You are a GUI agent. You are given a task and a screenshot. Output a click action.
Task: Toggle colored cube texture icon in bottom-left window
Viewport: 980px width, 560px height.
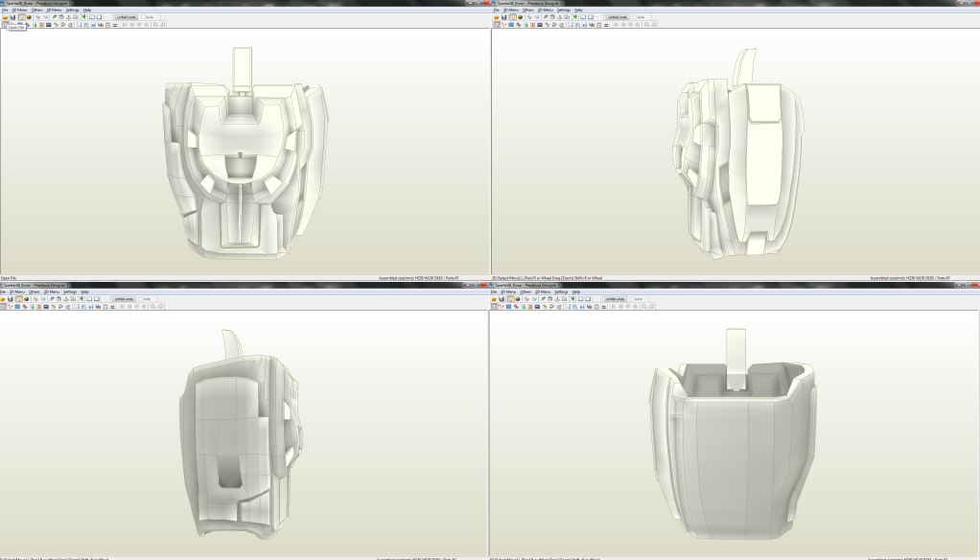(26, 299)
